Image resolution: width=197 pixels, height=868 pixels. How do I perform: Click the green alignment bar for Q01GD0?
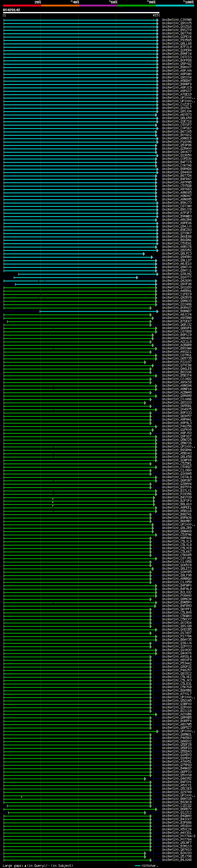coord(80,287)
